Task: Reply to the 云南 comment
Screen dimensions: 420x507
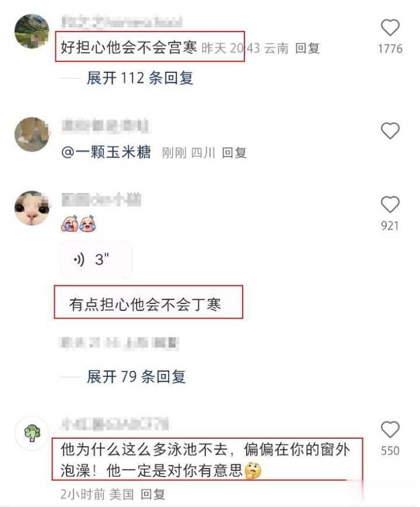Action: pos(307,48)
